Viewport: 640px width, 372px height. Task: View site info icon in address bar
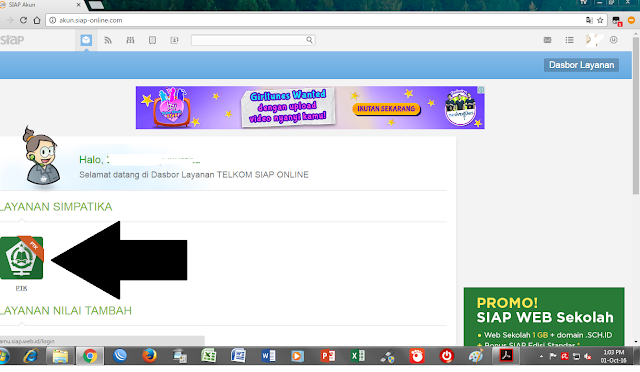[53, 20]
